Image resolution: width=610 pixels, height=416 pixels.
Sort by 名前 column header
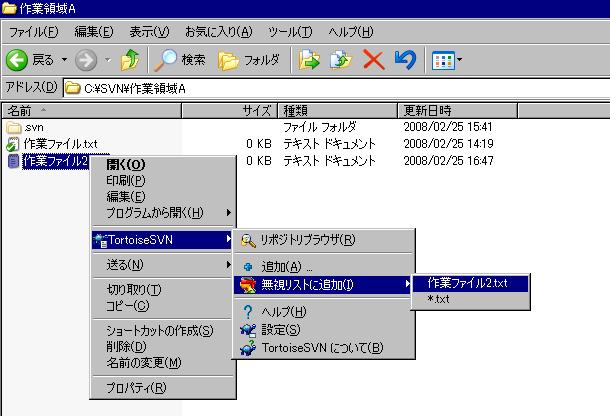pos(92,111)
